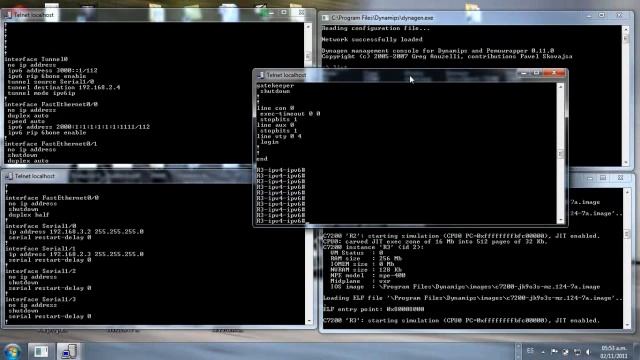This screenshot has height=360, width=640.
Task: Open the system menu icon of bottom-left Telnet window
Action: coord(9,176)
